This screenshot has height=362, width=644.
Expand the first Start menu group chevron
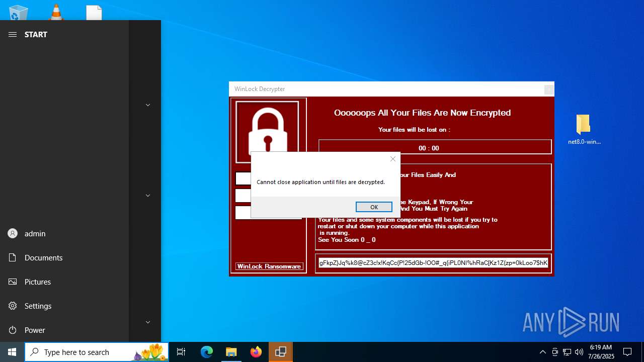(x=148, y=105)
